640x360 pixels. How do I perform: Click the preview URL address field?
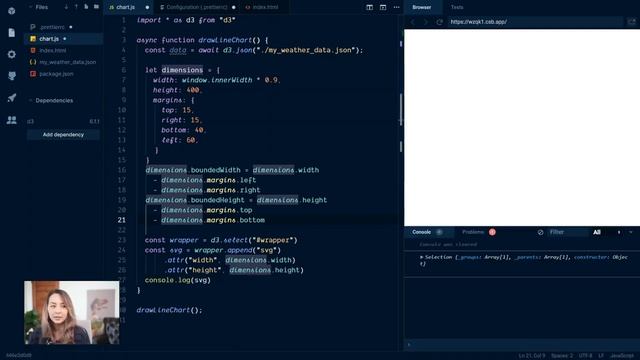tap(536, 22)
